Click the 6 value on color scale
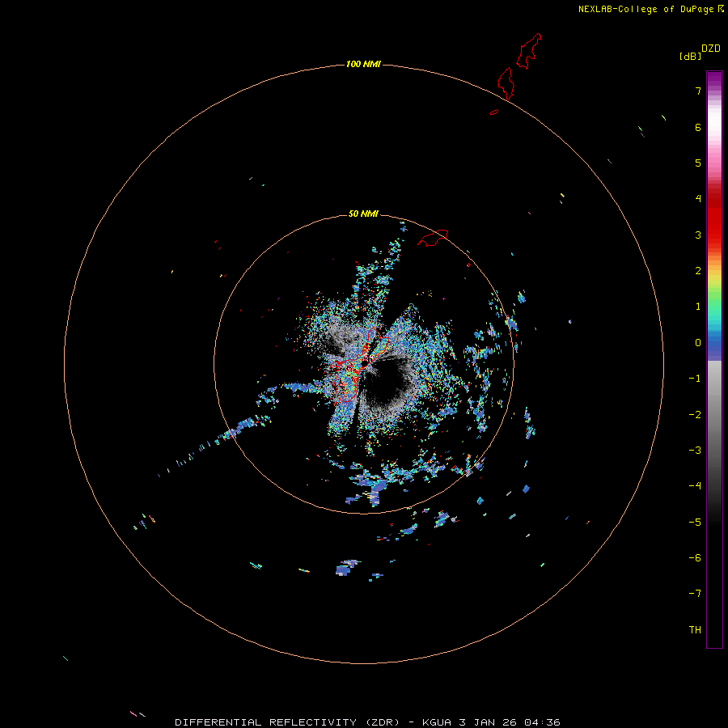 (x=698, y=127)
